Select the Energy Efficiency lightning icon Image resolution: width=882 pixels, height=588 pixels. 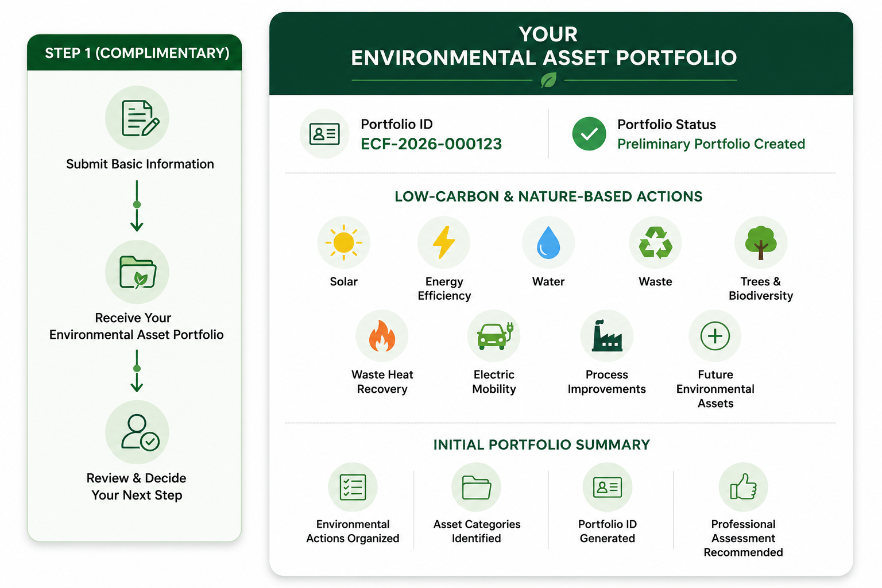[444, 242]
